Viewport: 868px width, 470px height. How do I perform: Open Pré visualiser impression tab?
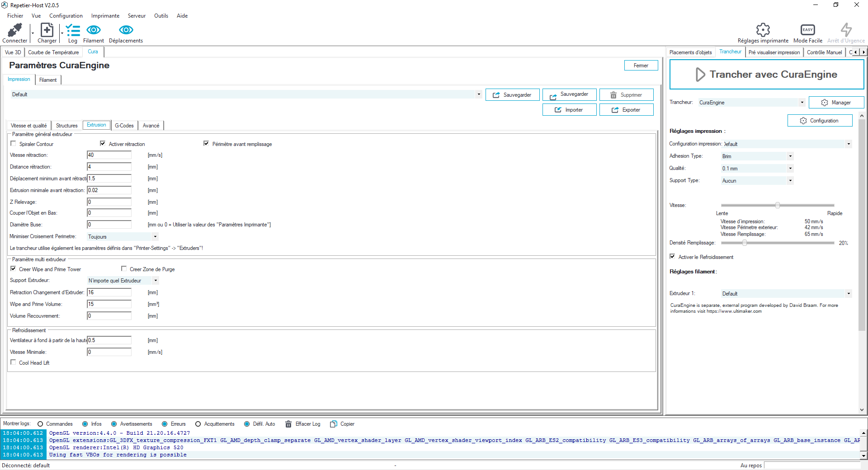(x=774, y=52)
